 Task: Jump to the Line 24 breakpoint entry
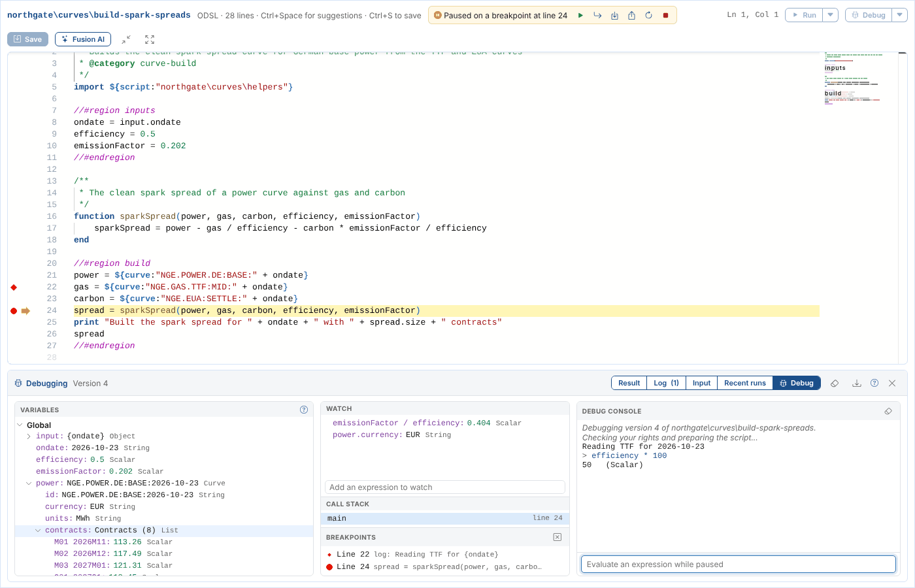[x=445, y=567]
